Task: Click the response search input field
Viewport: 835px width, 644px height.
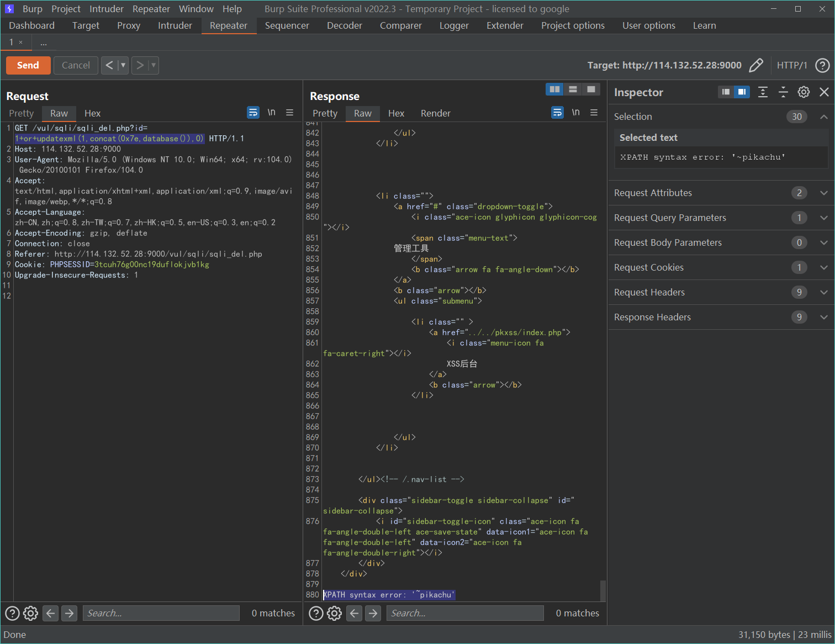Action: (x=465, y=613)
